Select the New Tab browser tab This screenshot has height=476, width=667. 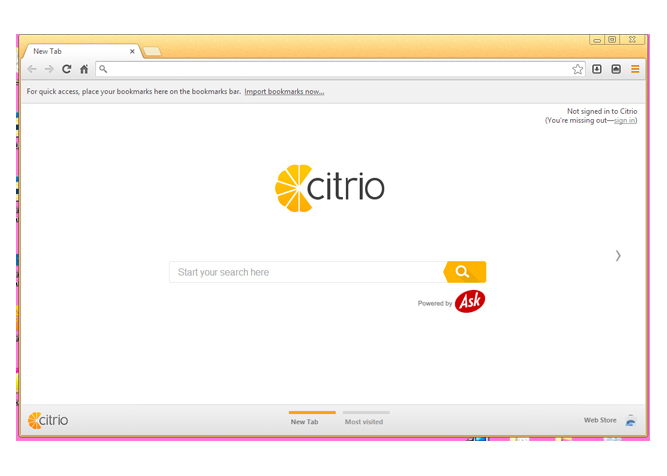(x=81, y=51)
